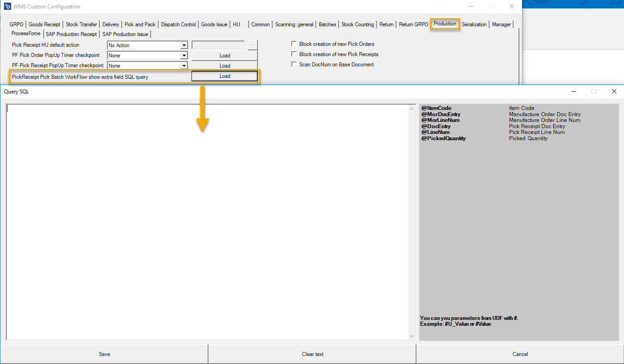Check Block creation of new Pick Receipts
624x364 pixels.
coord(294,53)
